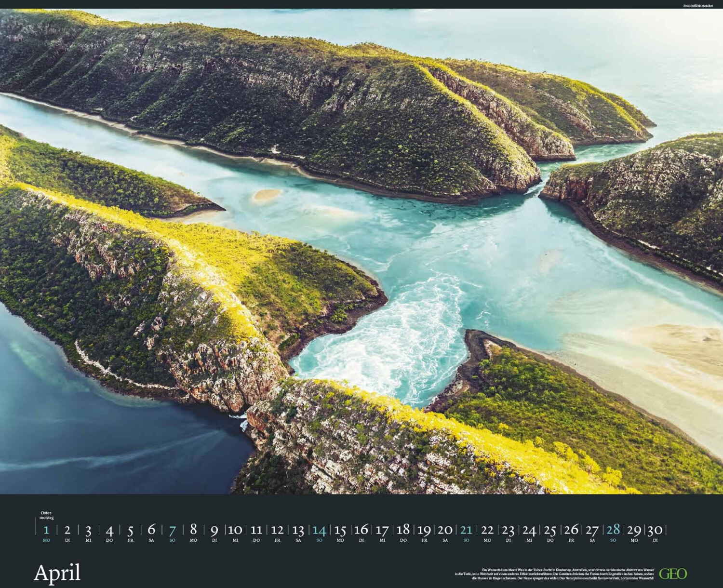Click date 30 at end of row
This screenshot has width=723, height=588.
coord(655,530)
